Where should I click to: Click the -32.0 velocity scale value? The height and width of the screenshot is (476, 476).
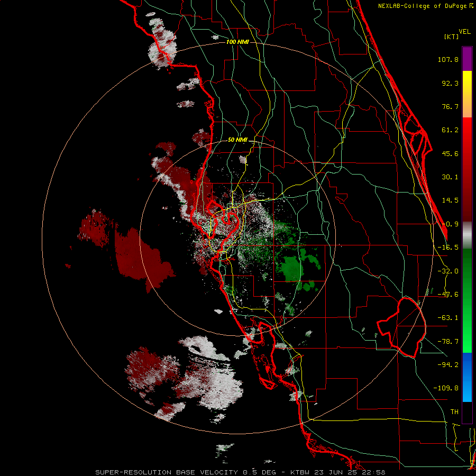pyautogui.click(x=448, y=271)
